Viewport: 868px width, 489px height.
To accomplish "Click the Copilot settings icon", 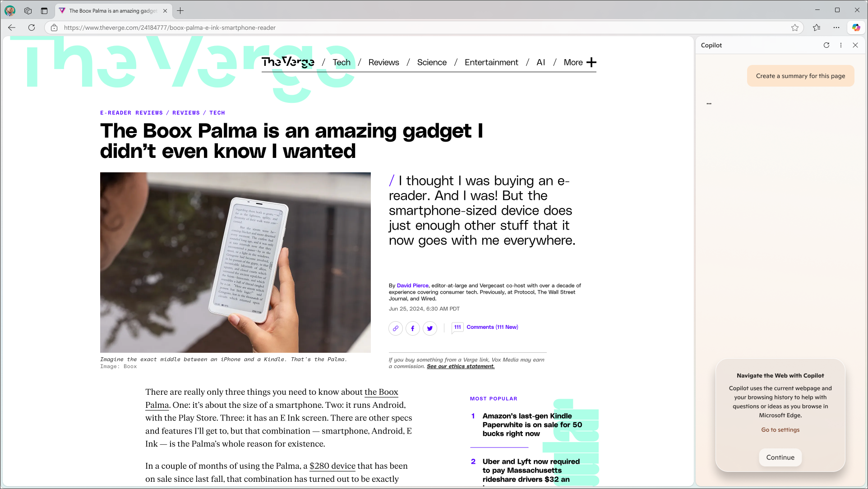I will pos(841,45).
